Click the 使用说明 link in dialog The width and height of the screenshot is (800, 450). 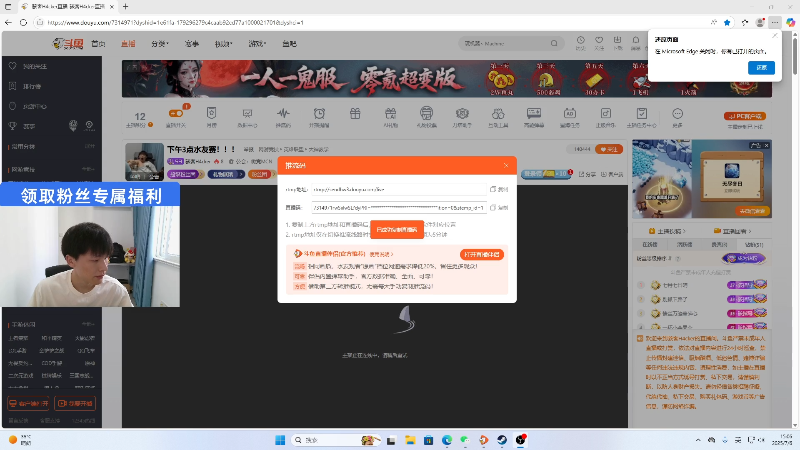tap(381, 254)
